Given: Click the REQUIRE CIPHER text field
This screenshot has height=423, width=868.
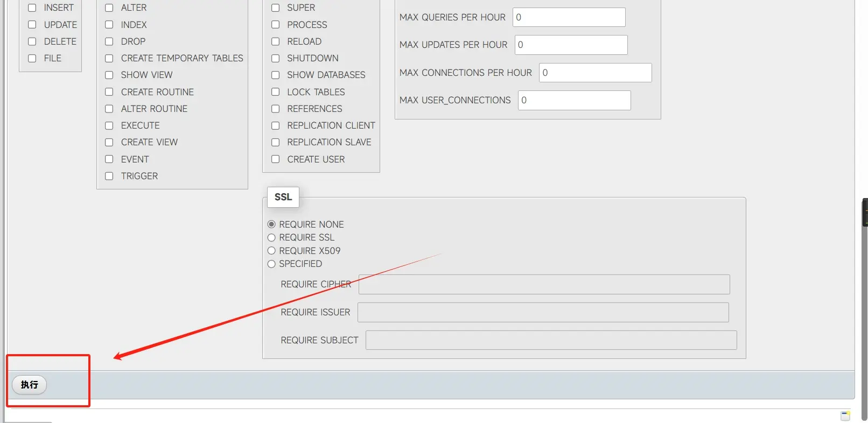Looking at the screenshot, I should point(544,284).
